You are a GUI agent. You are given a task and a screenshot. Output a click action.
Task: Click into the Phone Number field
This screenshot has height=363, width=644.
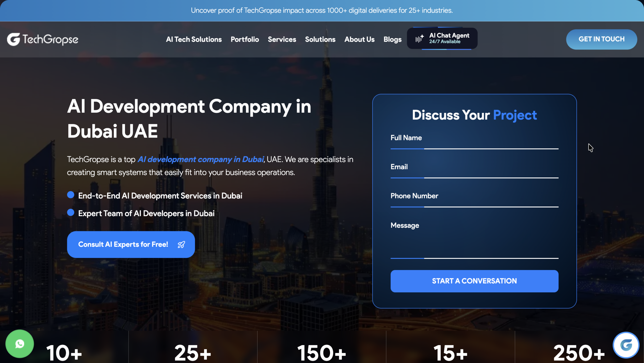click(x=474, y=201)
